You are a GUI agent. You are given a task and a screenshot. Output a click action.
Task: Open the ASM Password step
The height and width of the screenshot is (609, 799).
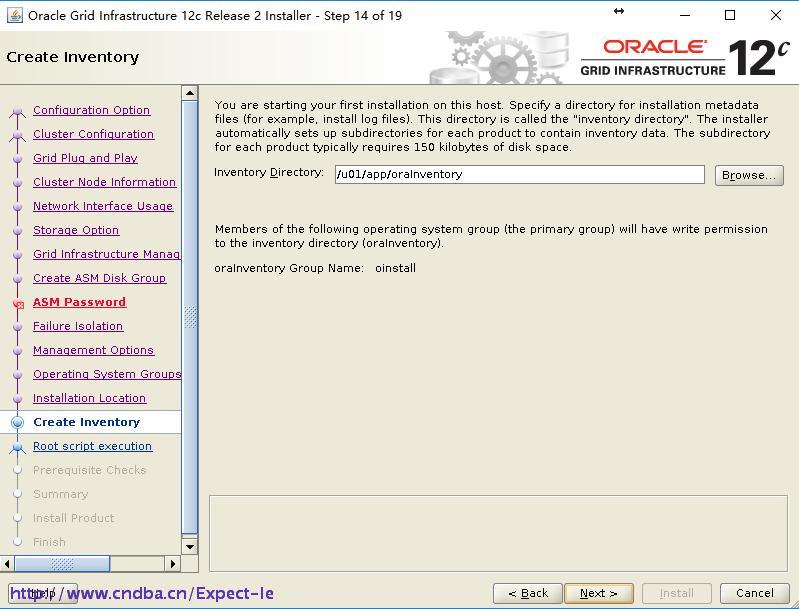click(x=79, y=302)
